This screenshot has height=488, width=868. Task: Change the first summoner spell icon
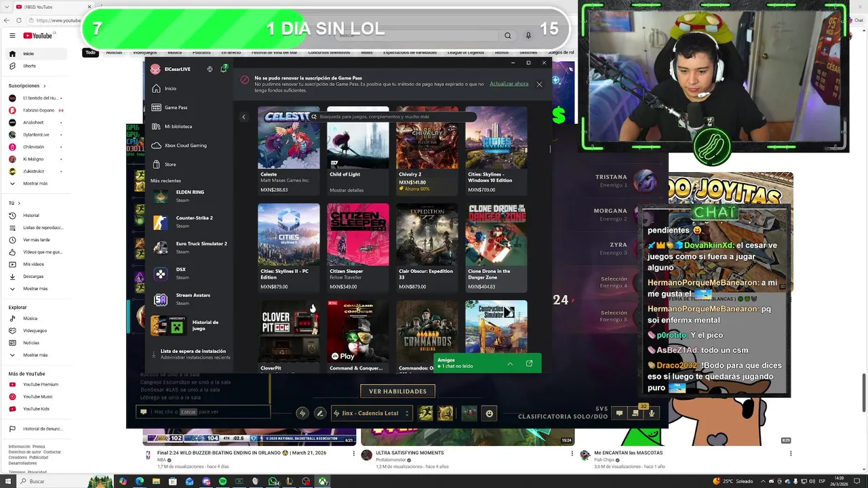(425, 413)
